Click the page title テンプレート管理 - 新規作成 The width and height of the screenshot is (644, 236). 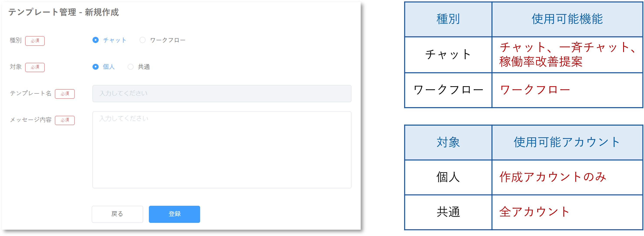click(x=64, y=11)
